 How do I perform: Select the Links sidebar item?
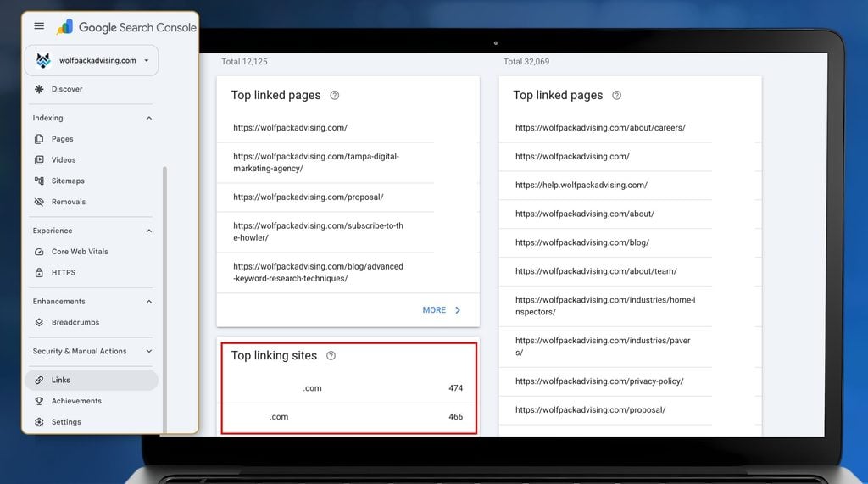coord(92,381)
